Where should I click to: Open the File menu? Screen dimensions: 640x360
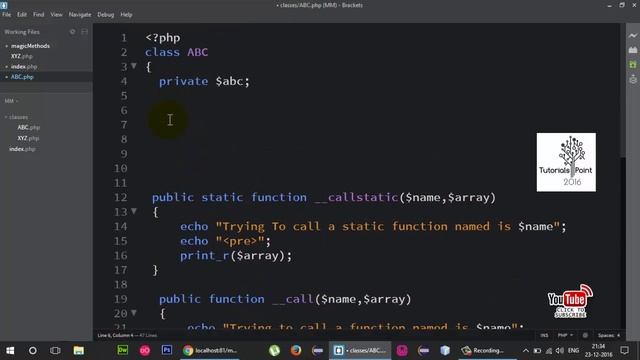pyautogui.click(x=7, y=15)
